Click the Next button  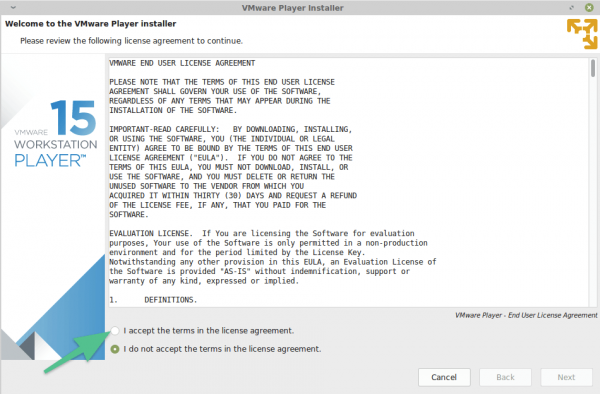point(566,377)
